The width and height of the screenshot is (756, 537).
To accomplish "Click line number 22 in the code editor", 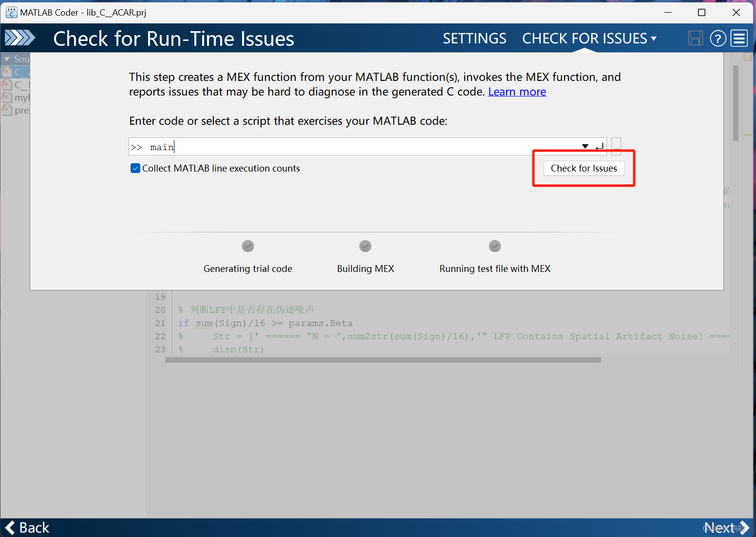I will tap(160, 336).
